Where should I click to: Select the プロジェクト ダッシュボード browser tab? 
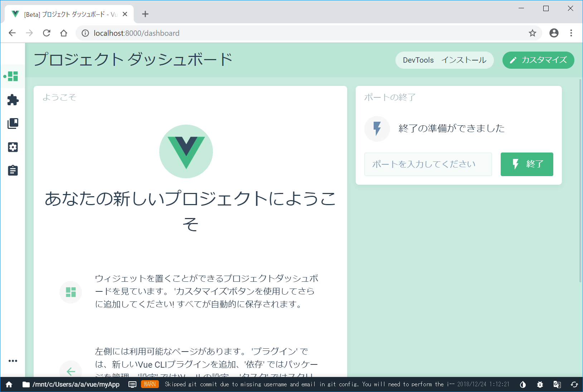tap(69, 14)
